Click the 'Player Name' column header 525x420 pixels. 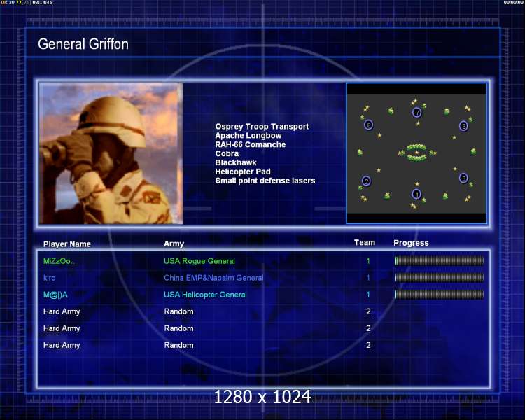67,244
